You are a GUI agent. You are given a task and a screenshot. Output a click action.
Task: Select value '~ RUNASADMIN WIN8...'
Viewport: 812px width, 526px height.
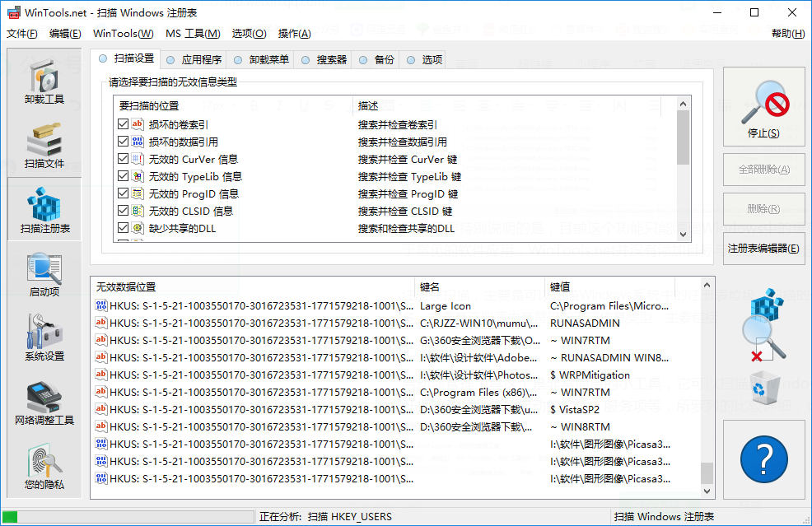609,358
